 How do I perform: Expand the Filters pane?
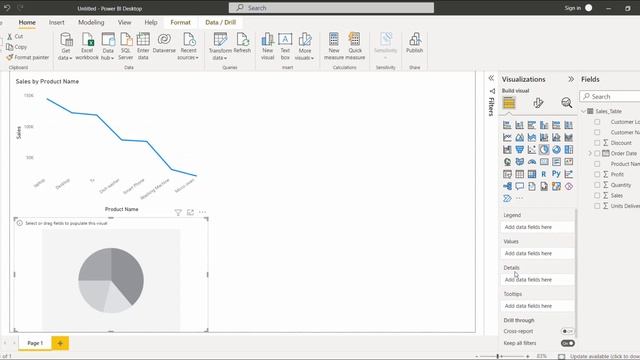[491, 78]
